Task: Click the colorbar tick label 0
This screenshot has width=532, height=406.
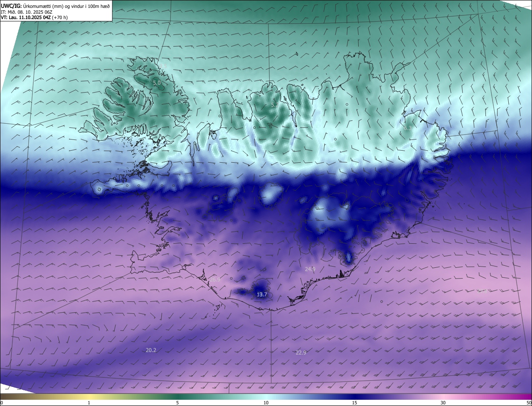Action: pyautogui.click(x=2, y=403)
